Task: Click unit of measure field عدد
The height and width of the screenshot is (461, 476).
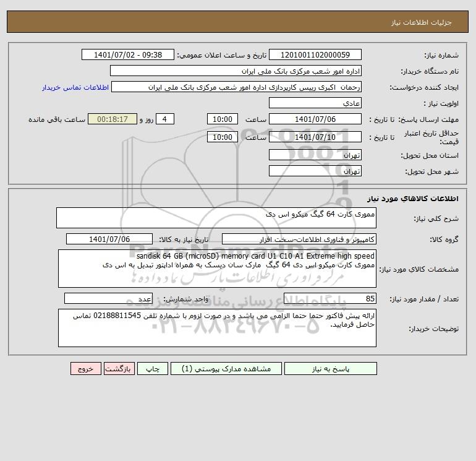Action: 108,298
